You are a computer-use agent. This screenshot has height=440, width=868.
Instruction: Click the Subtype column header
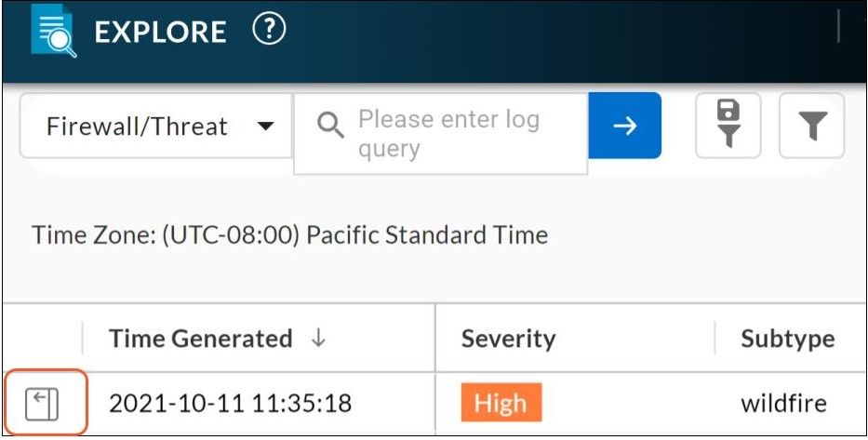787,339
